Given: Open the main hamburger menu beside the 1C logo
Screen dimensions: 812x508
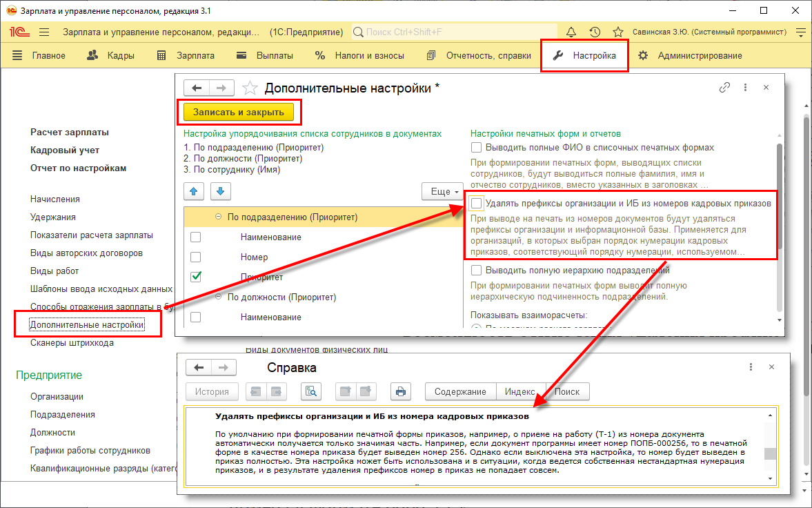Looking at the screenshot, I should pos(44,32).
